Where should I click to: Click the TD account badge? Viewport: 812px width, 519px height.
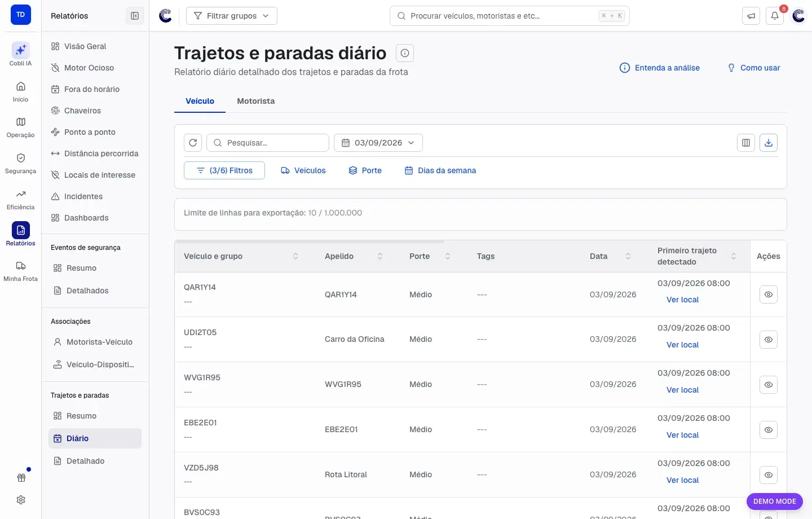tap(21, 15)
